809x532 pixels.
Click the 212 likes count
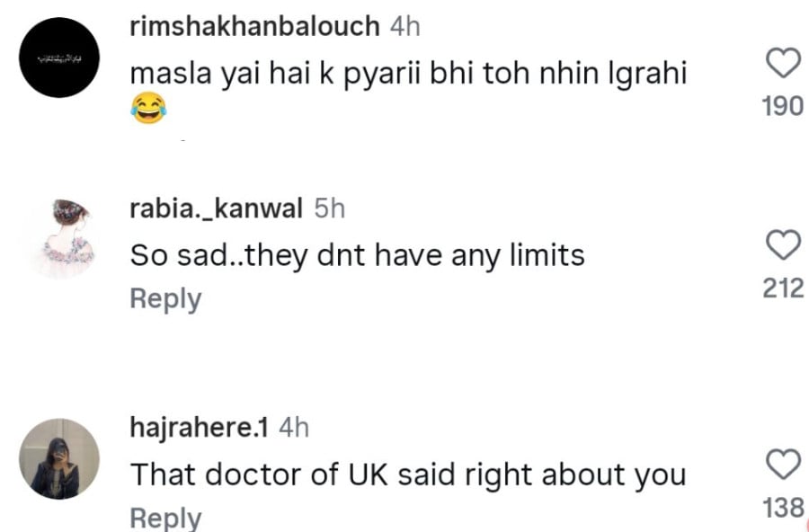[782, 288]
